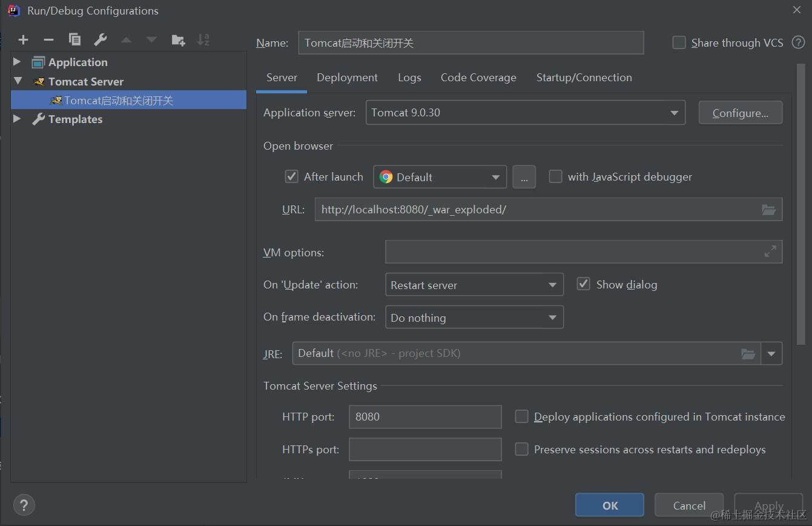812x526 pixels.
Task: Browse JRE path with folder icon
Action: pos(748,353)
